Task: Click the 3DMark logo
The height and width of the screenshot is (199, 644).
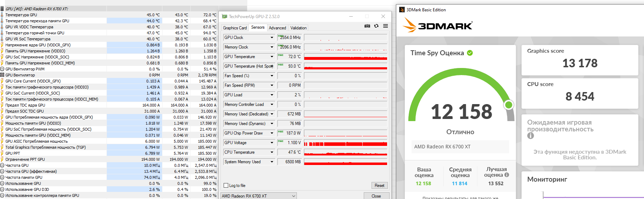Action: tap(438, 25)
